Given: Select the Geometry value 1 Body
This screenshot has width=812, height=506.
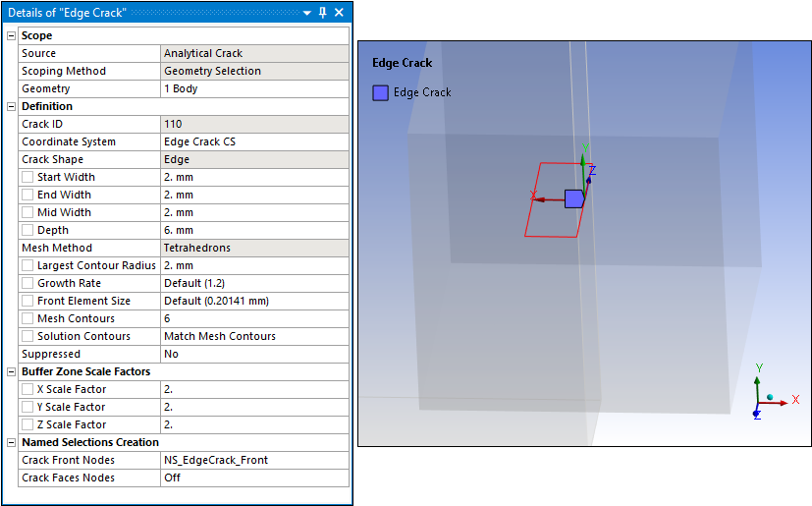Looking at the screenshot, I should (x=254, y=88).
